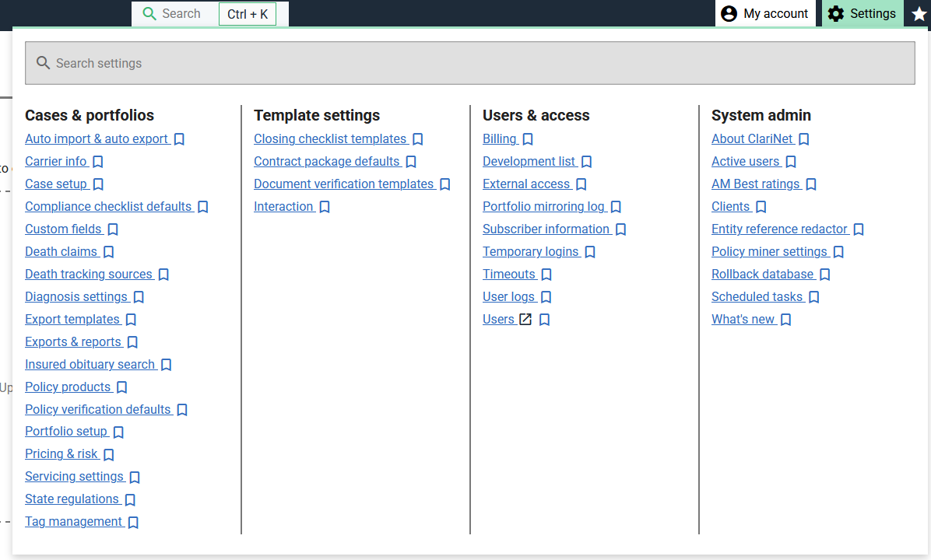Viewport: 931px width, 560px height.
Task: Bookmark the Rollback database entry
Action: (x=824, y=275)
